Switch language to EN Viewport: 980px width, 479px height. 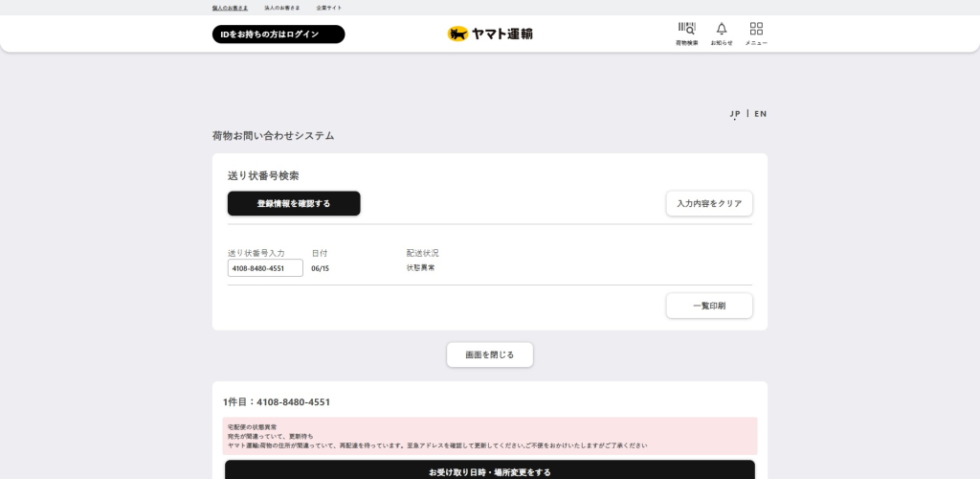[761, 114]
